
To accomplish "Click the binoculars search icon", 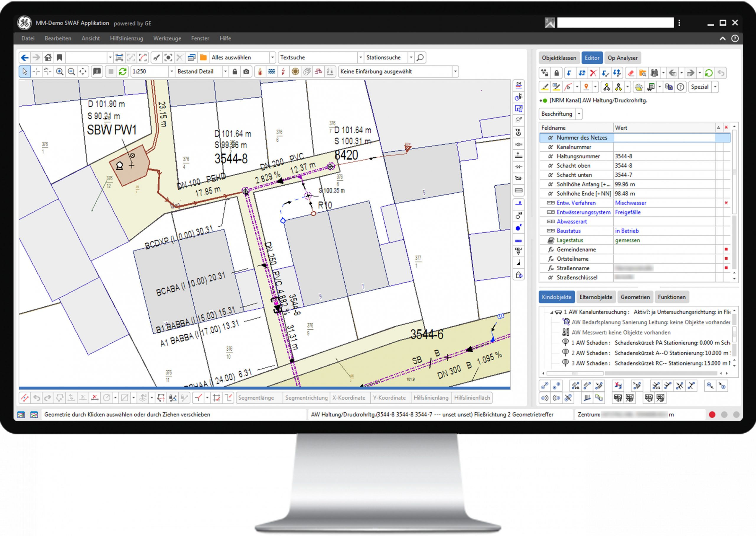I will point(654,73).
